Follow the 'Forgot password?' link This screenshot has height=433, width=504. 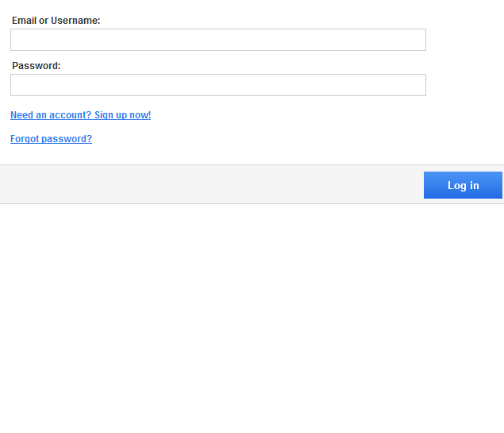tap(51, 139)
